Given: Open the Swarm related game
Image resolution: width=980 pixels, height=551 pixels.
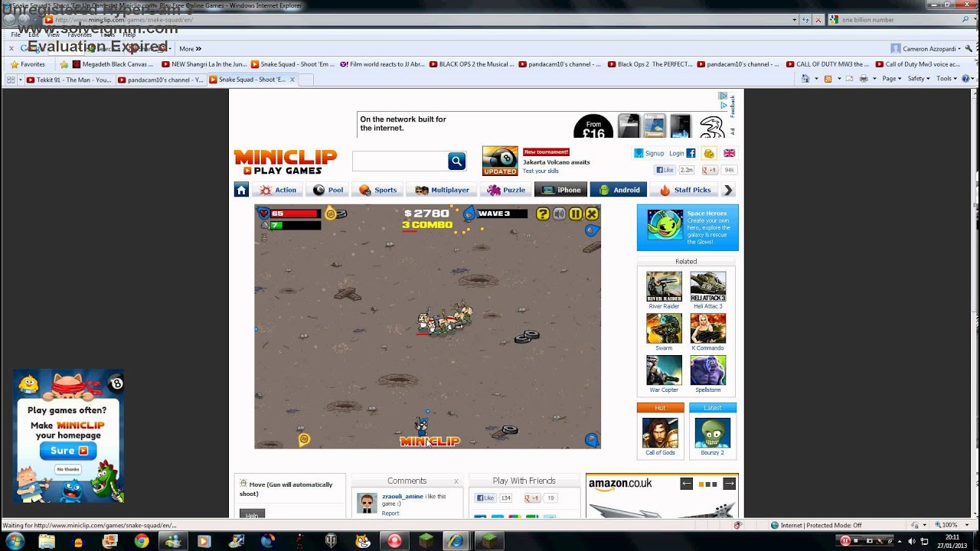Looking at the screenshot, I should [x=664, y=329].
